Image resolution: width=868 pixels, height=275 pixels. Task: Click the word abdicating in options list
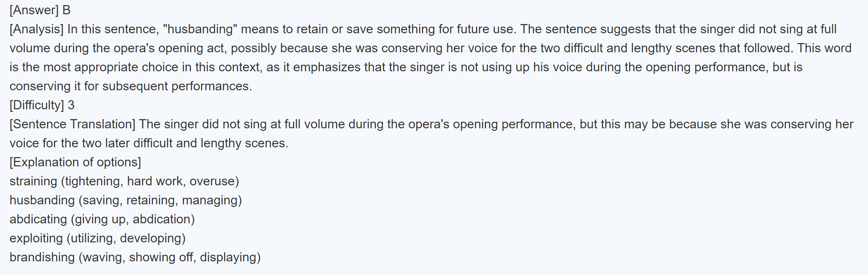[x=38, y=219]
